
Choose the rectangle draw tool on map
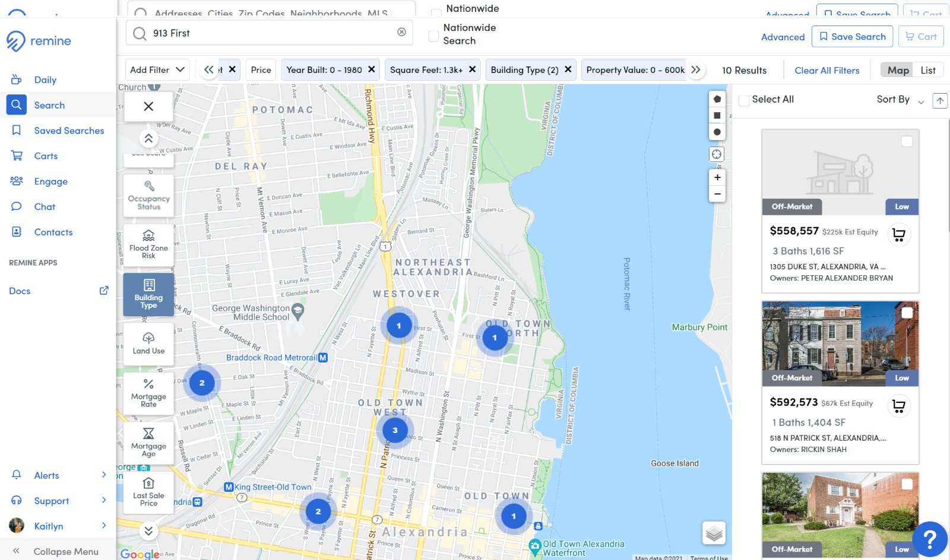point(717,115)
